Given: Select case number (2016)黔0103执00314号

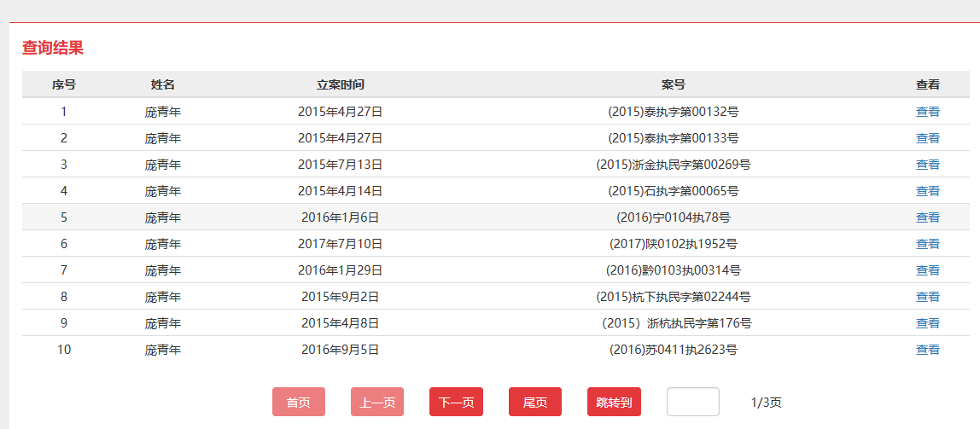Looking at the screenshot, I should [674, 270].
